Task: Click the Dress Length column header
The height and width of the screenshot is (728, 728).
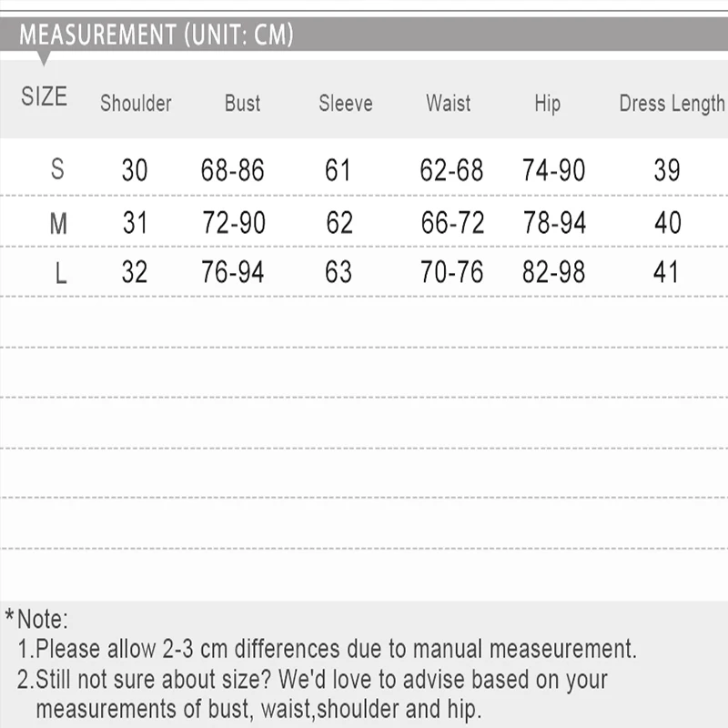Action: (672, 104)
